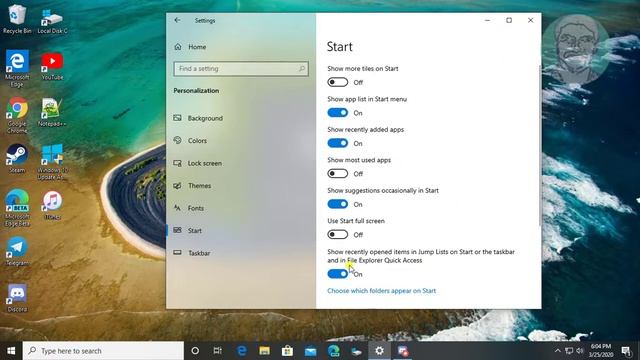Open Lock screen settings page
Image resolution: width=640 pixels, height=360 pixels.
(198, 163)
